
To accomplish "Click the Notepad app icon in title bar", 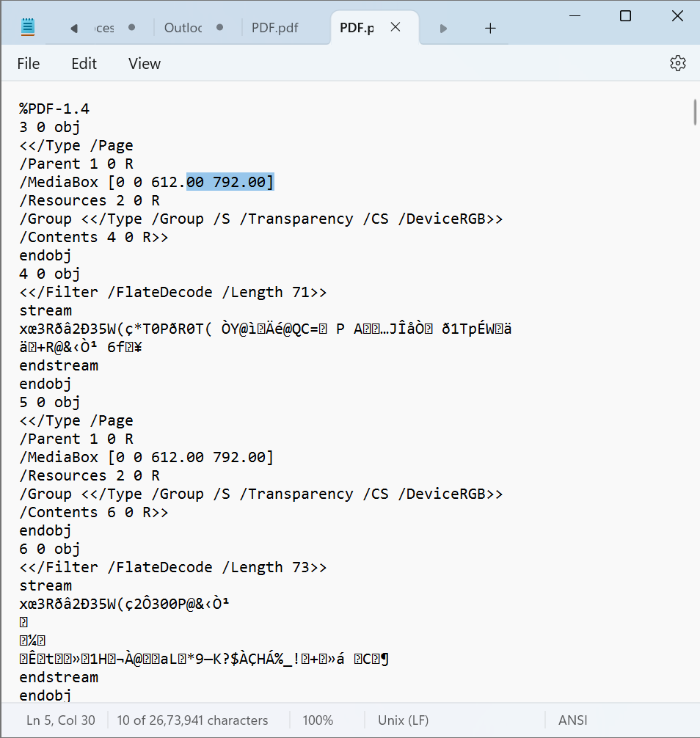I will tap(28, 27).
